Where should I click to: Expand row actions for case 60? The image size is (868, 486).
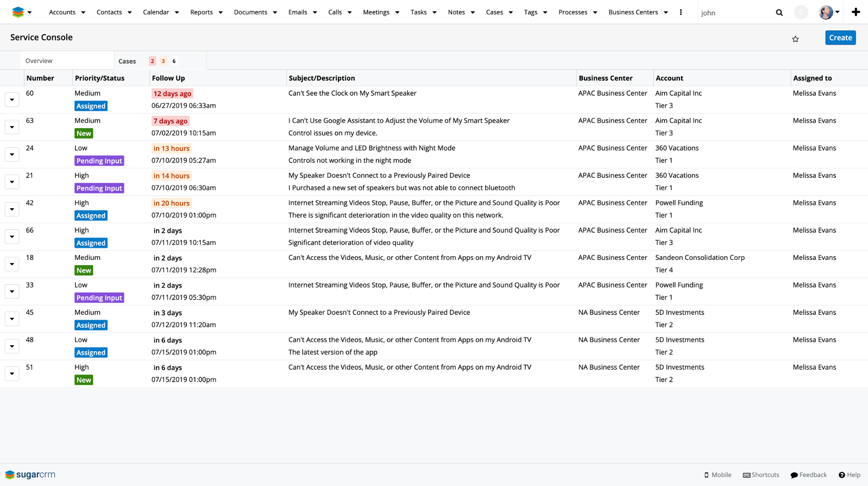coord(12,99)
